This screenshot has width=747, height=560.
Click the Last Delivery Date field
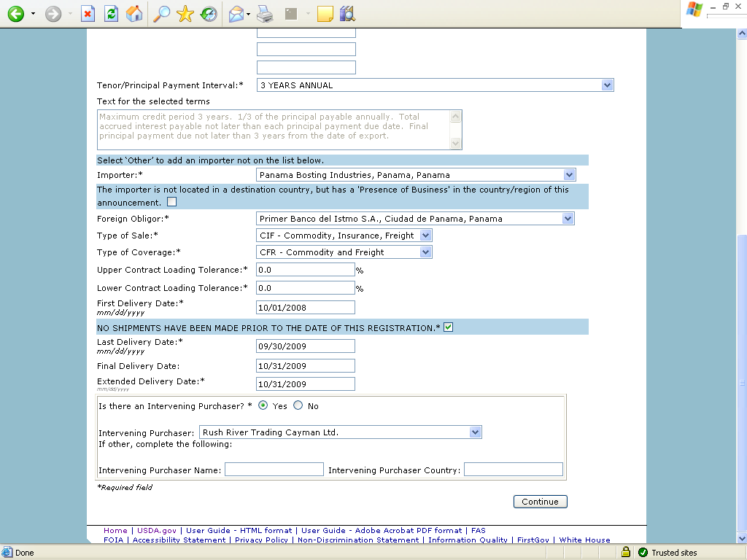(x=306, y=346)
